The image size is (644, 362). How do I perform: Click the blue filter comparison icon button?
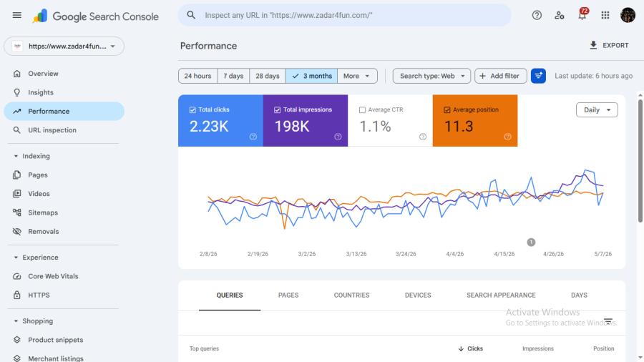pos(538,76)
